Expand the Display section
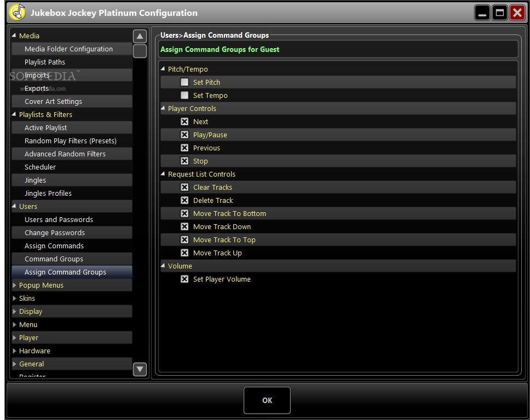This screenshot has height=420, width=530. (x=14, y=312)
